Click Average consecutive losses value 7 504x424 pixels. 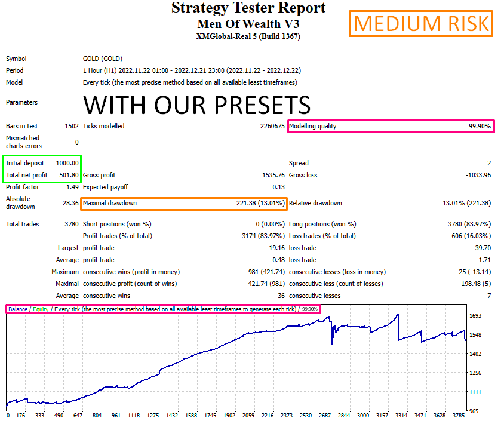tap(489, 296)
